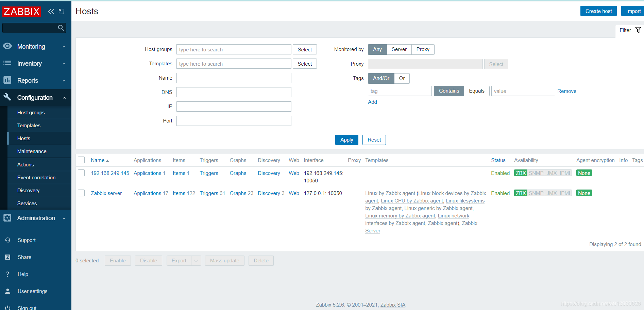Click the tag name input field
Image resolution: width=644 pixels, height=310 pixels.
pyautogui.click(x=400, y=91)
